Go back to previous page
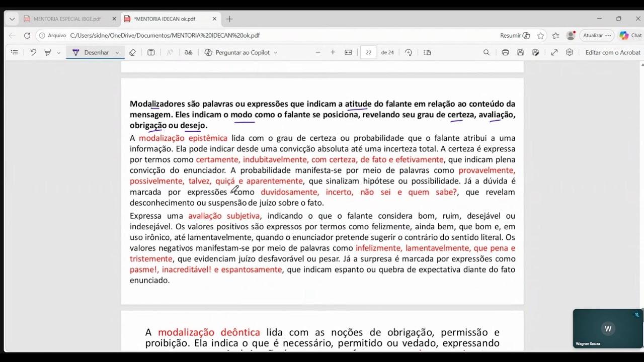 pos(12,36)
